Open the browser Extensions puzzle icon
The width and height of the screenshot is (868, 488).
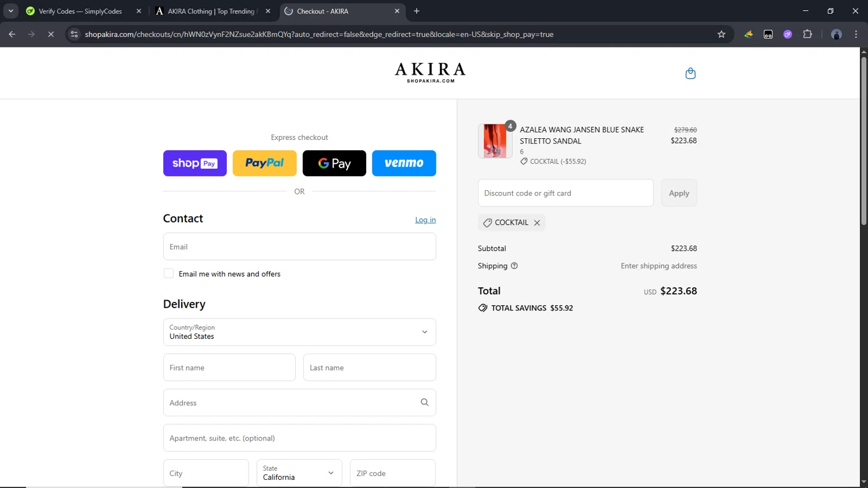pos(807,34)
